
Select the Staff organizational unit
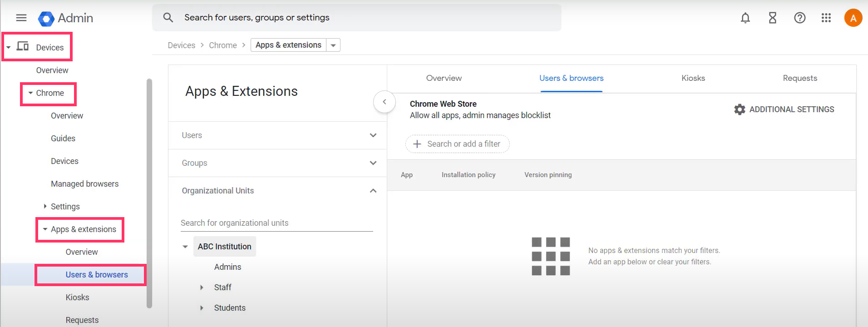pos(222,287)
